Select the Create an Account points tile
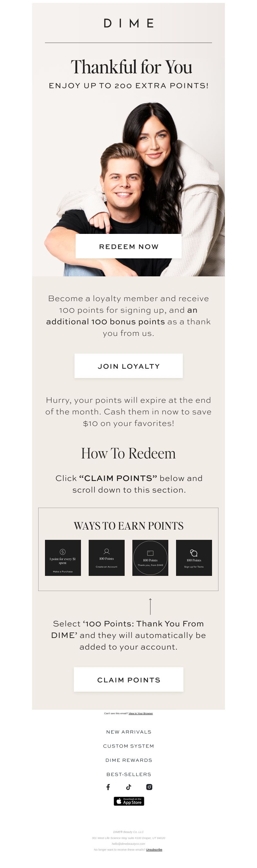This screenshot has height=868, width=257. 107,558
